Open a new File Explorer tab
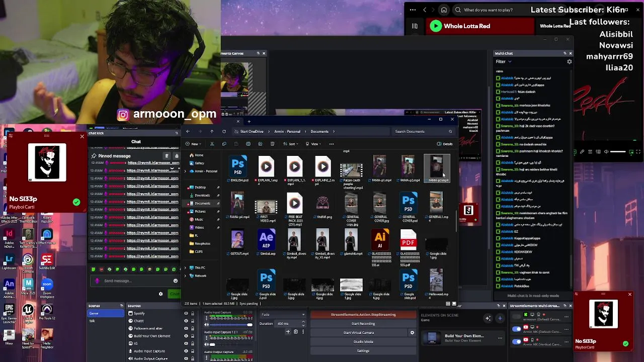644x362 pixels. pyautogui.click(x=249, y=121)
